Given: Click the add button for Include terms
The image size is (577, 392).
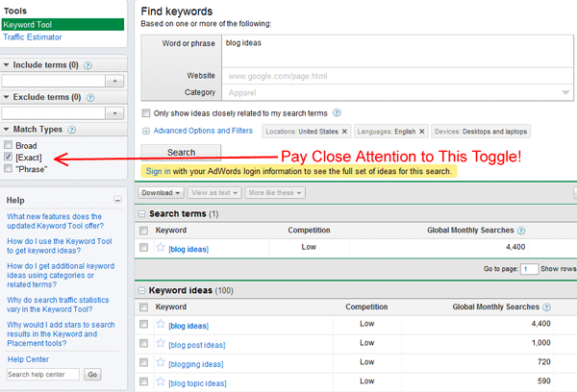Looking at the screenshot, I should (115, 82).
